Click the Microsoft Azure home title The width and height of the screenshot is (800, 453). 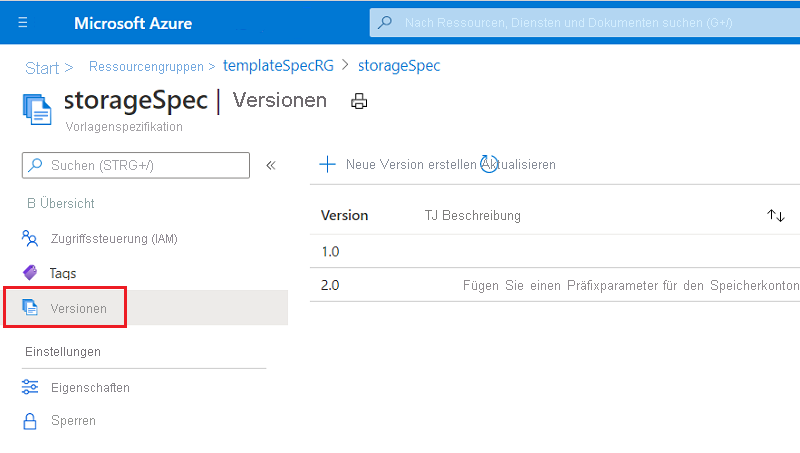[133, 23]
